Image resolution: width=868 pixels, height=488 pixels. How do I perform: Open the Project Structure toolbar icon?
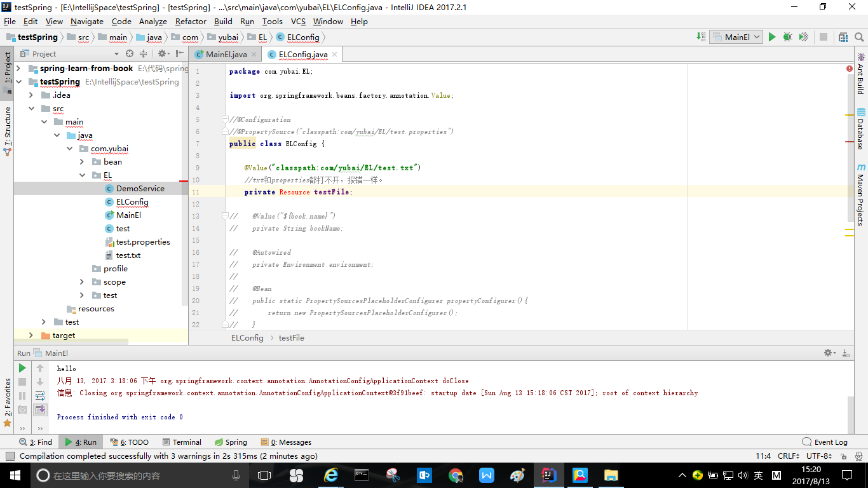pos(843,37)
